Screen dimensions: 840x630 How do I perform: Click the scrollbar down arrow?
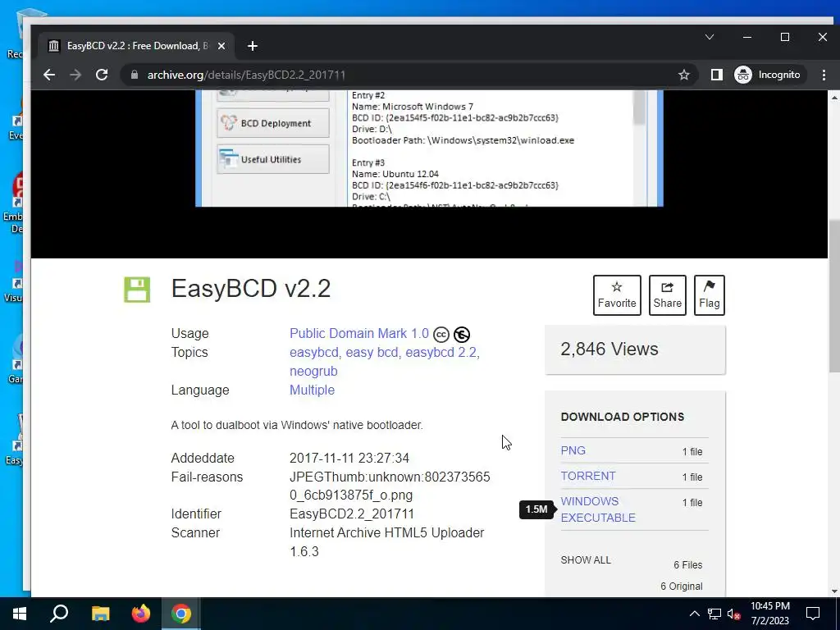(x=834, y=591)
